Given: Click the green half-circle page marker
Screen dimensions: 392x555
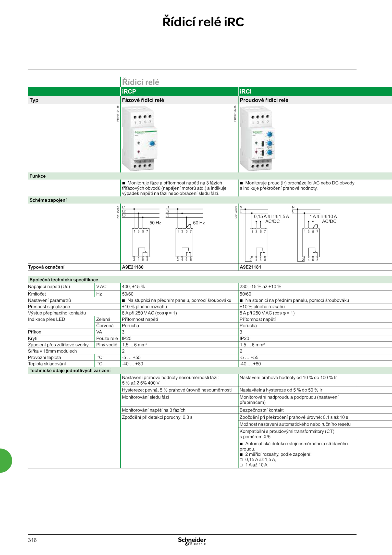Looking at the screenshot, I should coord(6,461).
